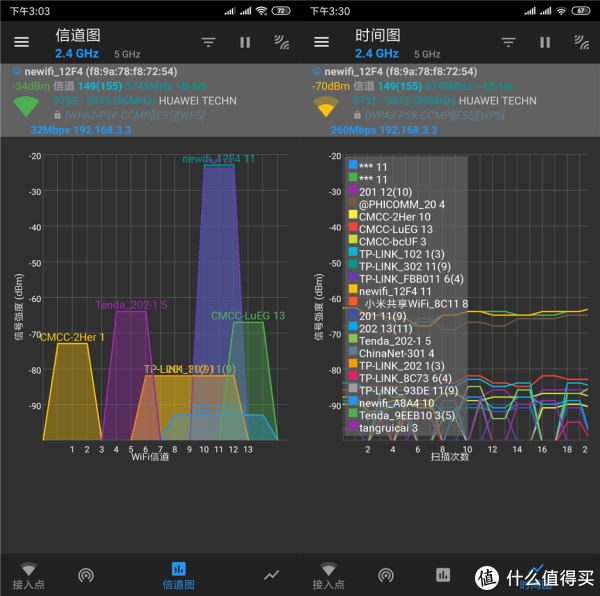Open filter icon on 时间图 screen

point(508,43)
